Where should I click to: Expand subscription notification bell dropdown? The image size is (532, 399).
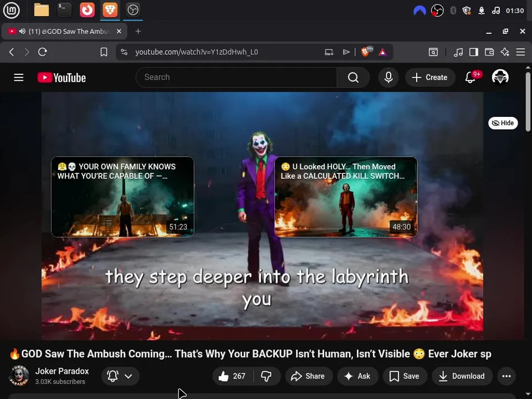pos(120,376)
